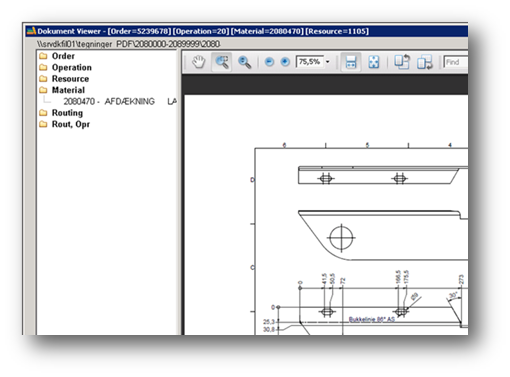Open the Operation folder
Viewport: 510px width, 377px height.
tap(72, 67)
